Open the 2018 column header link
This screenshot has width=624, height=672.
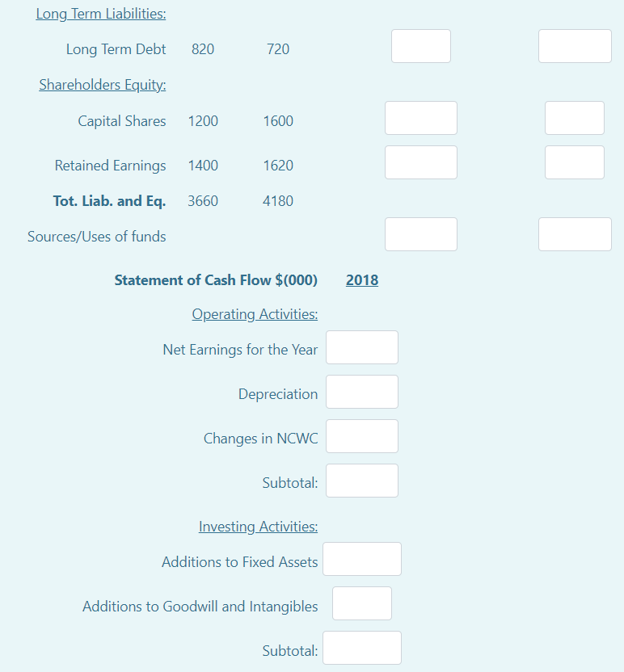[361, 279]
